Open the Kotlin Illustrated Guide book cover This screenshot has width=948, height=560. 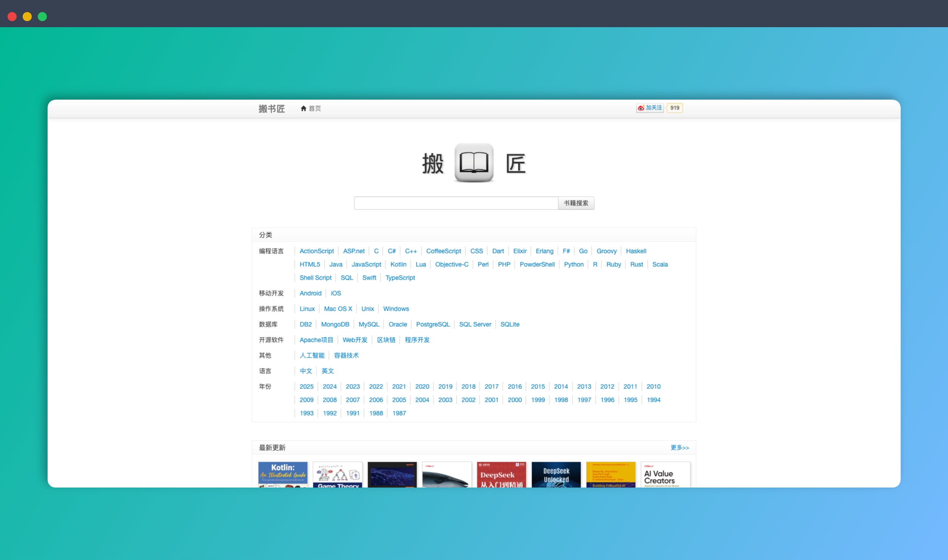(x=283, y=474)
